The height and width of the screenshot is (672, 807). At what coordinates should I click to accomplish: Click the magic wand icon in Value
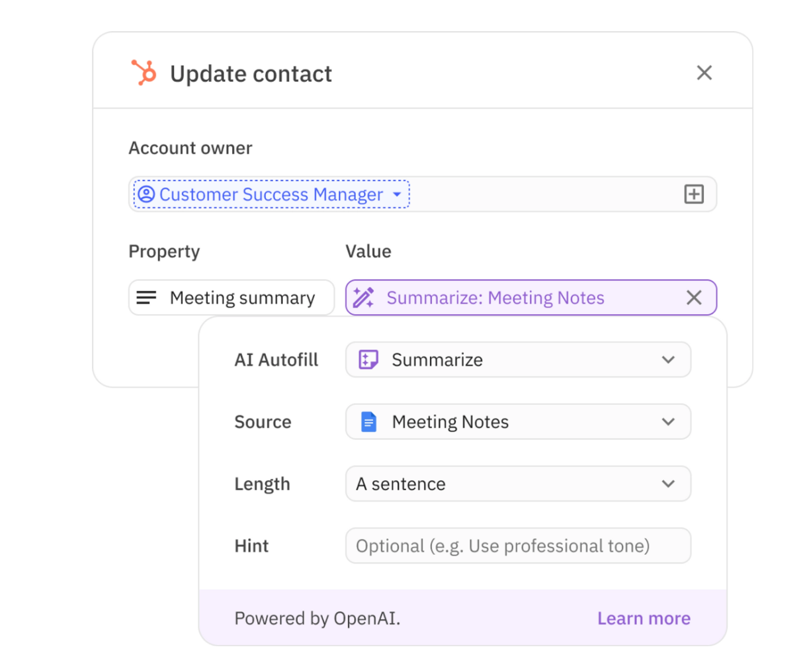click(x=363, y=298)
